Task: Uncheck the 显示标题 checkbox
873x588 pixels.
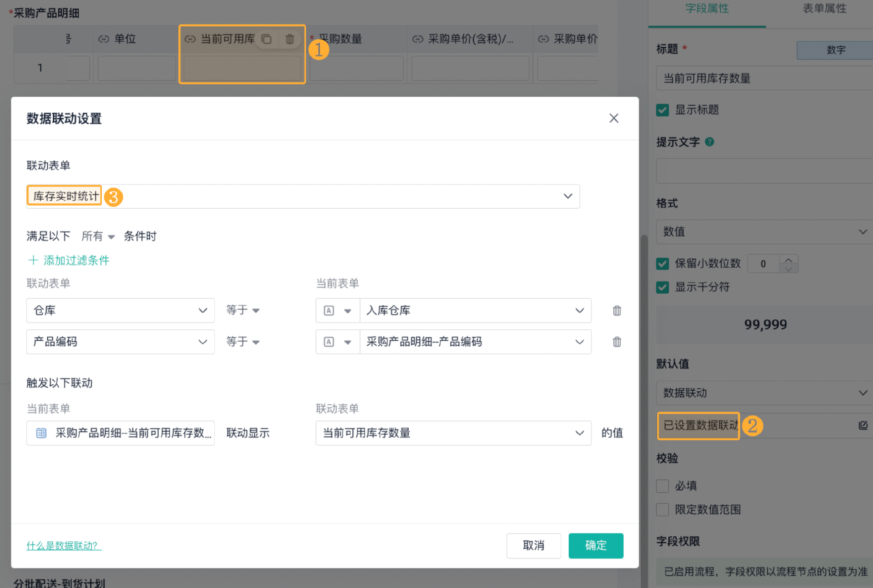Action: pyautogui.click(x=662, y=110)
